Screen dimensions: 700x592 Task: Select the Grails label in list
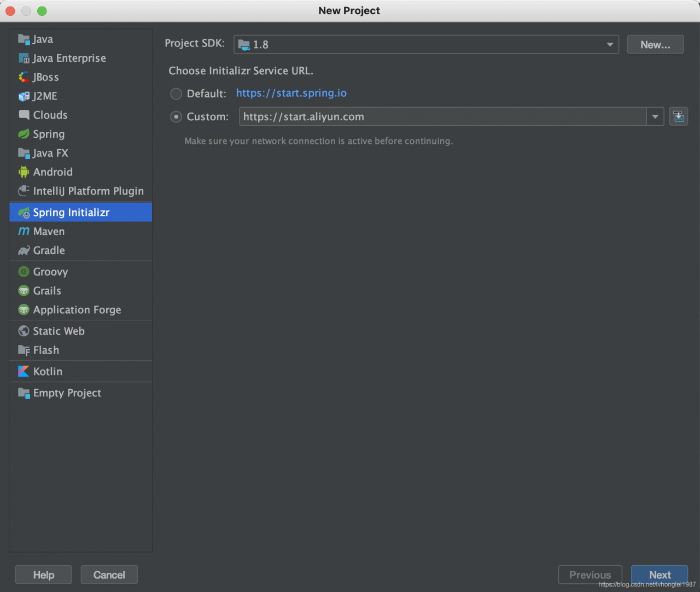[48, 291]
